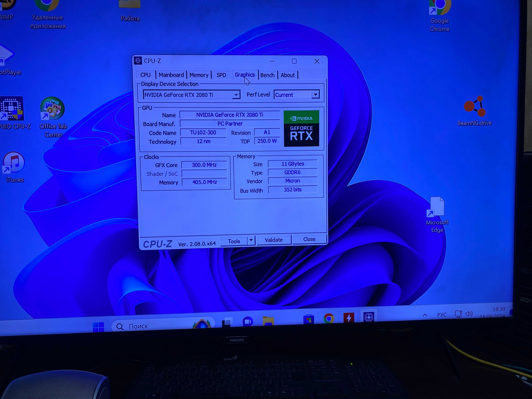Click the GFX Core 300.0 MHz value
The width and height of the screenshot is (532, 399).
click(204, 165)
